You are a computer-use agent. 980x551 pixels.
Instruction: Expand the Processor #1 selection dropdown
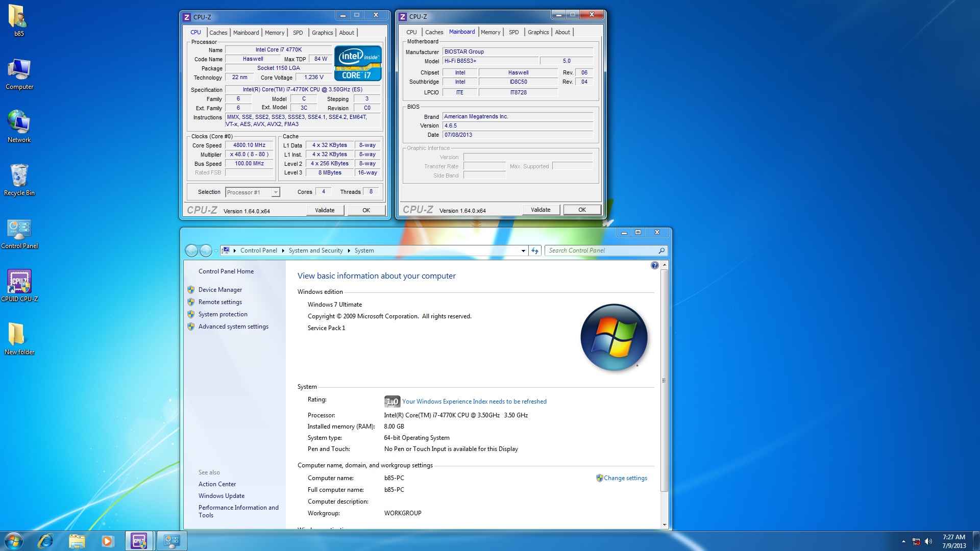[x=275, y=192]
